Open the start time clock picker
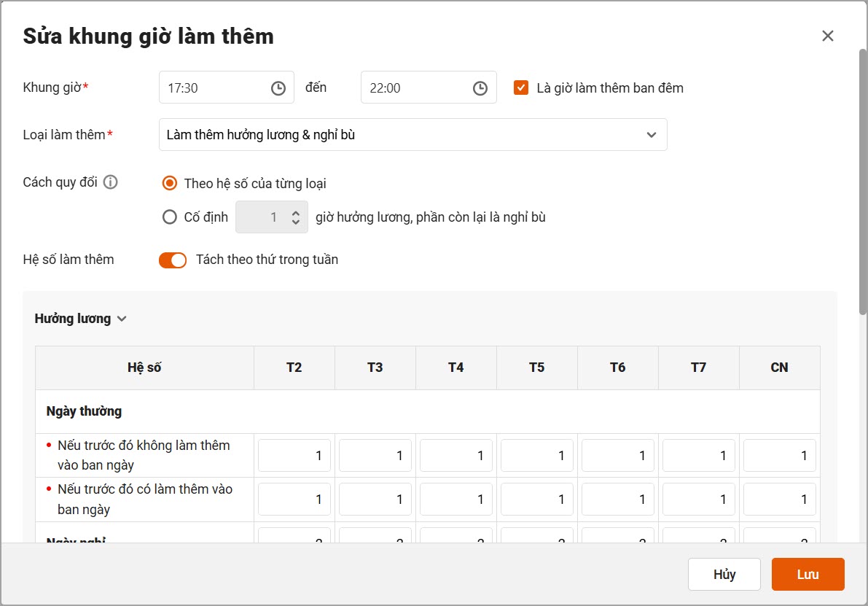868x606 pixels. click(x=278, y=88)
